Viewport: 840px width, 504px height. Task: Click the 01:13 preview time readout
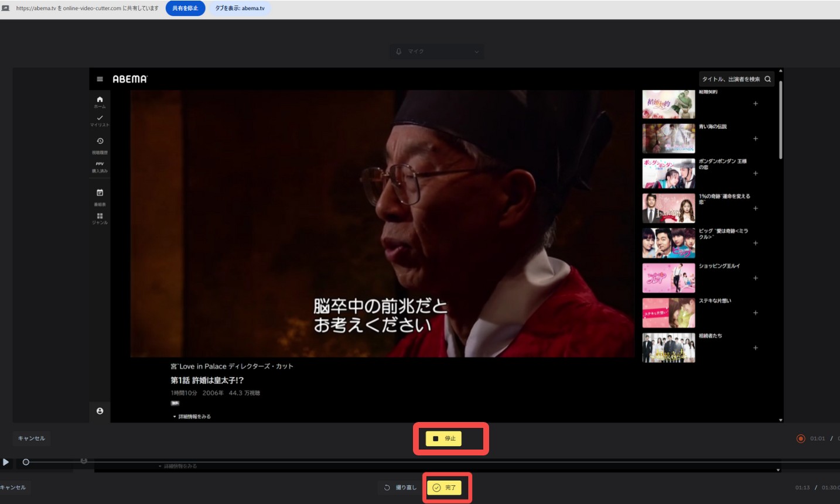803,488
